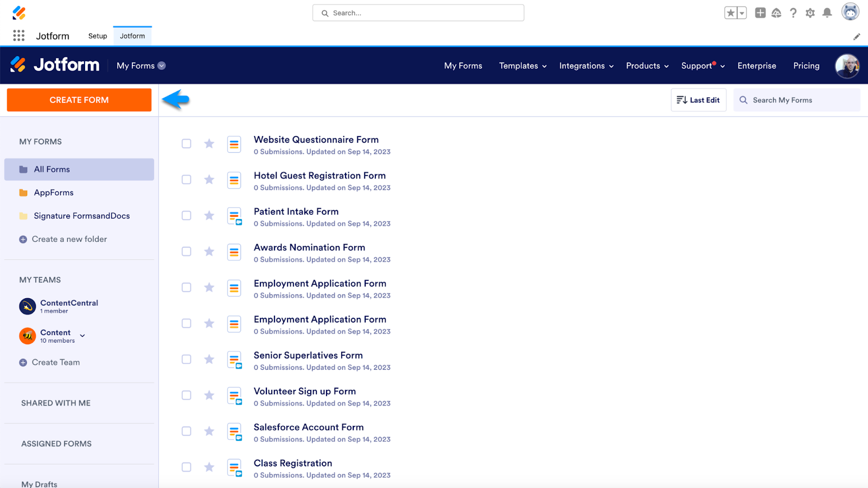Viewport: 868px width, 488px height.
Task: Open the Products dropdown
Action: [x=647, y=66]
